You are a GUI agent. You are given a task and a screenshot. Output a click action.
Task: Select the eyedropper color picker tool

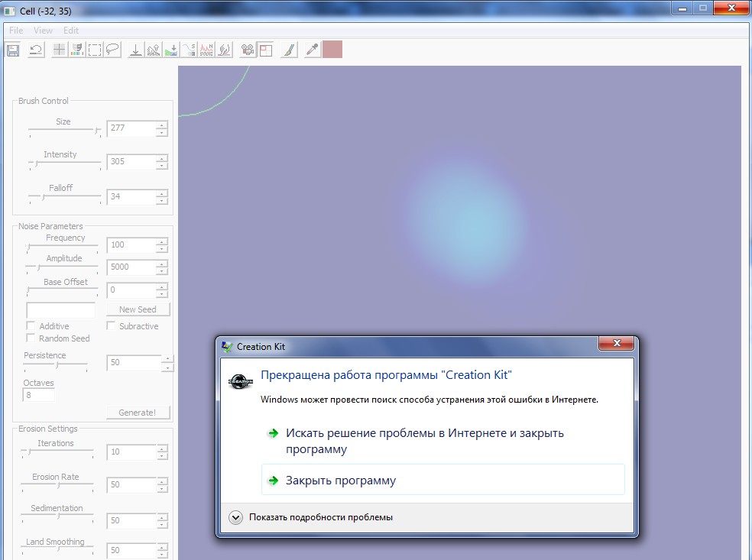pos(313,50)
